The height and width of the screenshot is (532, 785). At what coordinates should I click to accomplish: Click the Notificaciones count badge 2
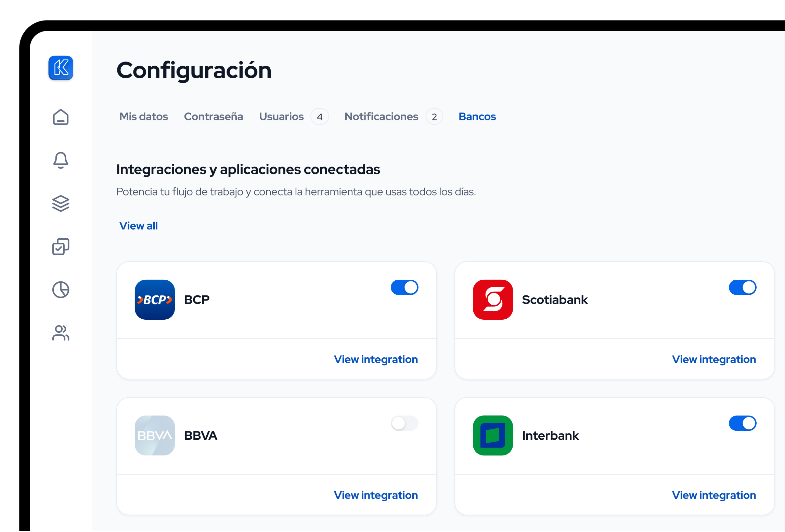pyautogui.click(x=434, y=117)
